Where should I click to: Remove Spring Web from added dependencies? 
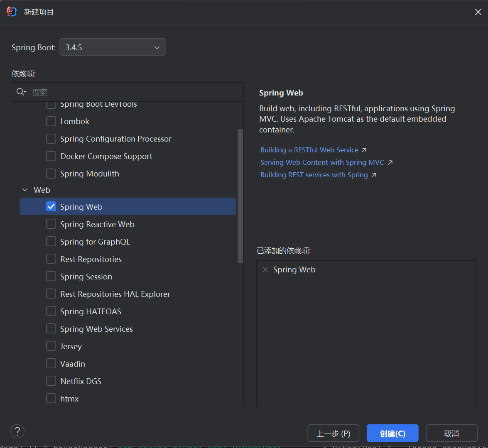pos(265,269)
